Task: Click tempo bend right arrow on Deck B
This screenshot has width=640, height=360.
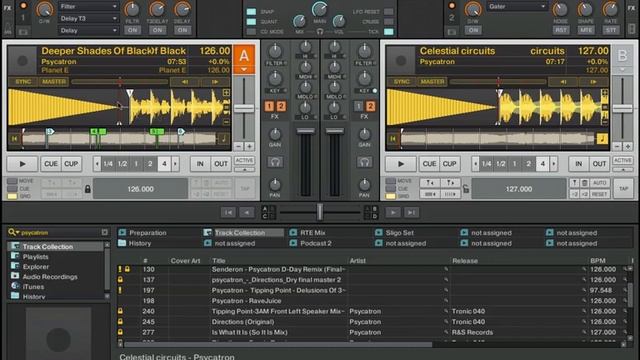Action: [593, 82]
